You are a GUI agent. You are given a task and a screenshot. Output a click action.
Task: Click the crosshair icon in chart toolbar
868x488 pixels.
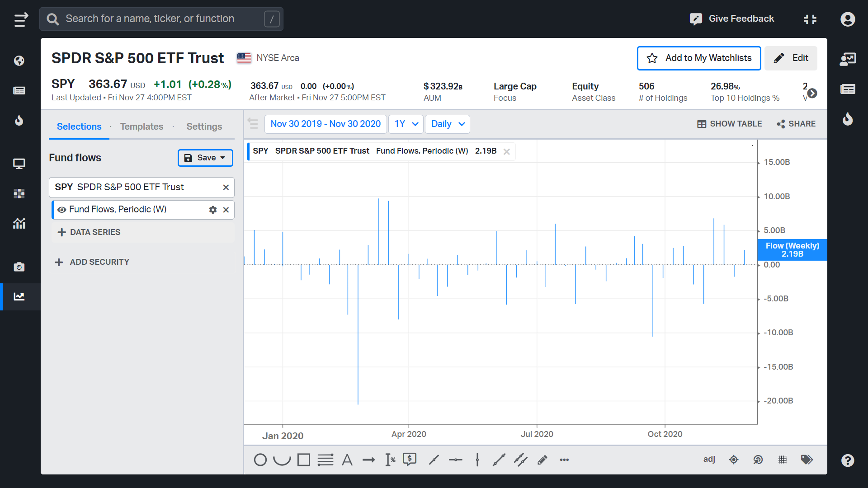(x=734, y=460)
